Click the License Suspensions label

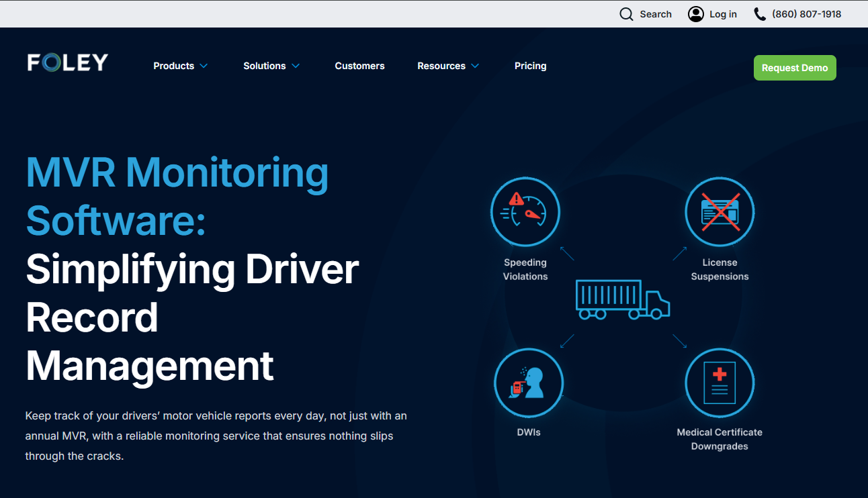coord(720,269)
